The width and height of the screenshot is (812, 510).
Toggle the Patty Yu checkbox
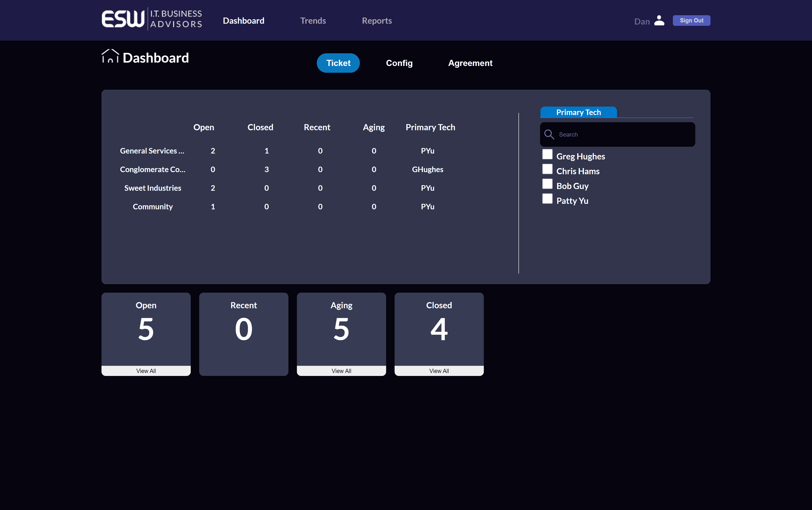[x=547, y=199]
